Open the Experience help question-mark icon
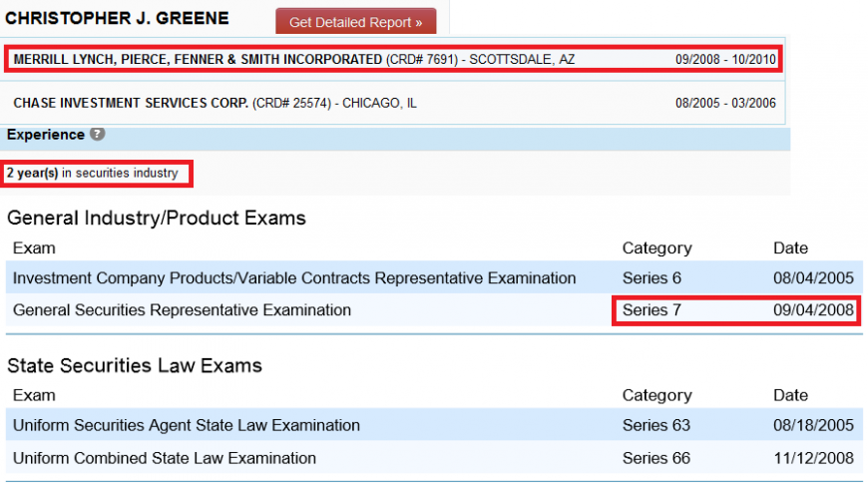Viewport: 868px width, 483px height. coord(98,134)
